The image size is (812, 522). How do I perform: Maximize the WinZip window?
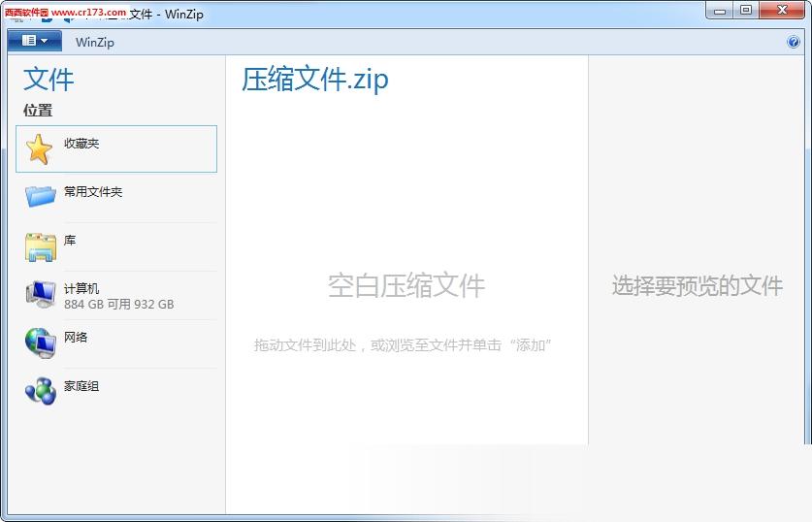[746, 11]
